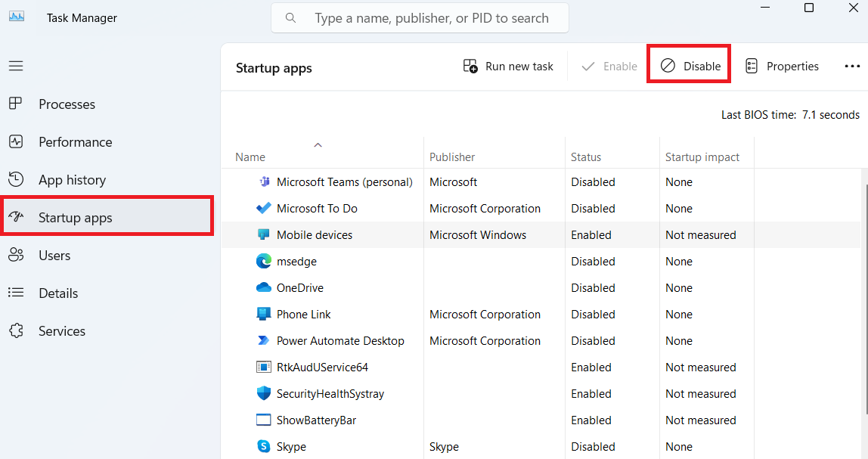The width and height of the screenshot is (868, 459).
Task: Select the Microsoft To Do row name
Action: (x=317, y=209)
